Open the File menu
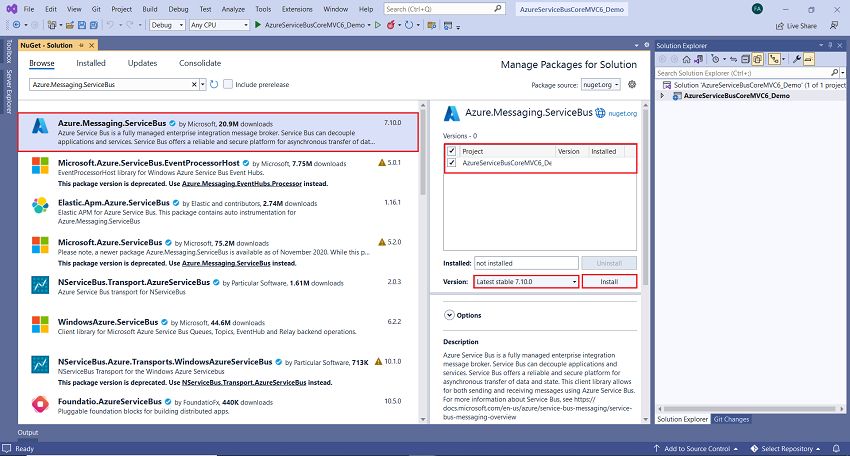 (x=29, y=9)
